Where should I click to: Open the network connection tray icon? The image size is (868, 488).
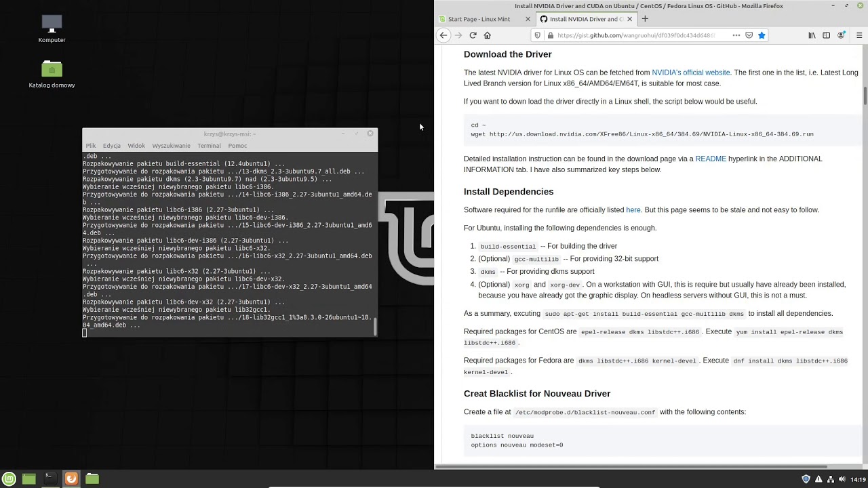(830, 479)
